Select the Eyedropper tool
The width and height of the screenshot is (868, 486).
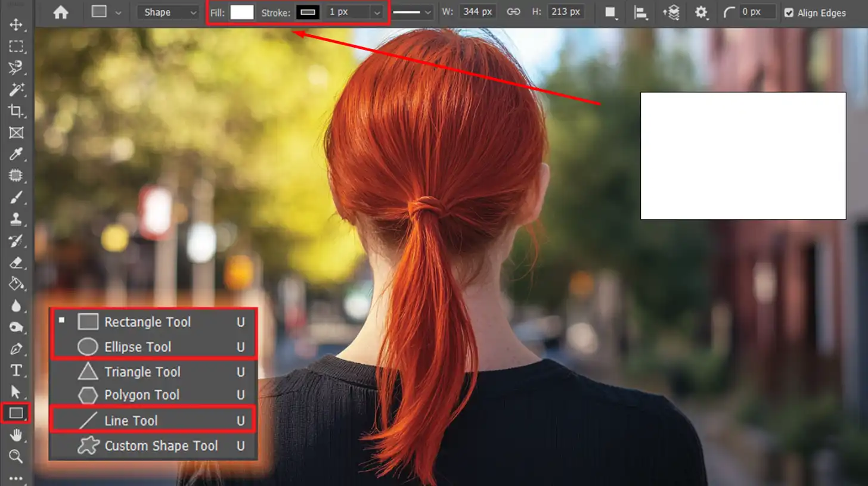click(16, 154)
